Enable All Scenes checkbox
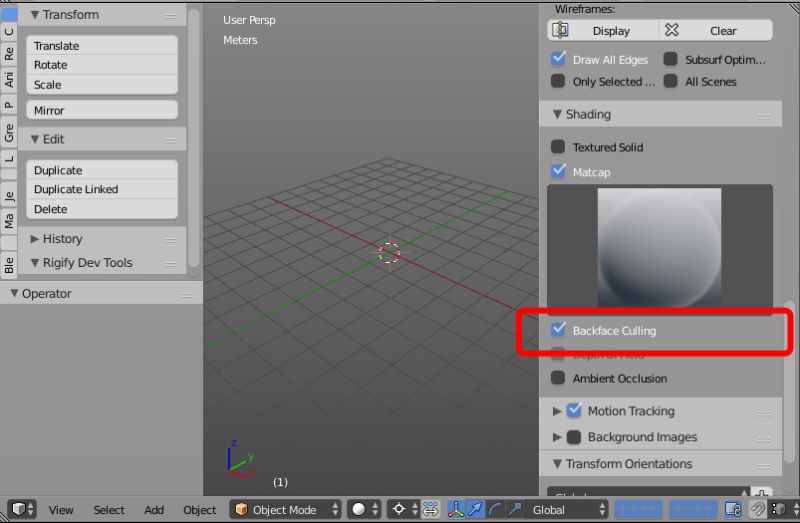The height and width of the screenshot is (523, 800). coord(670,81)
